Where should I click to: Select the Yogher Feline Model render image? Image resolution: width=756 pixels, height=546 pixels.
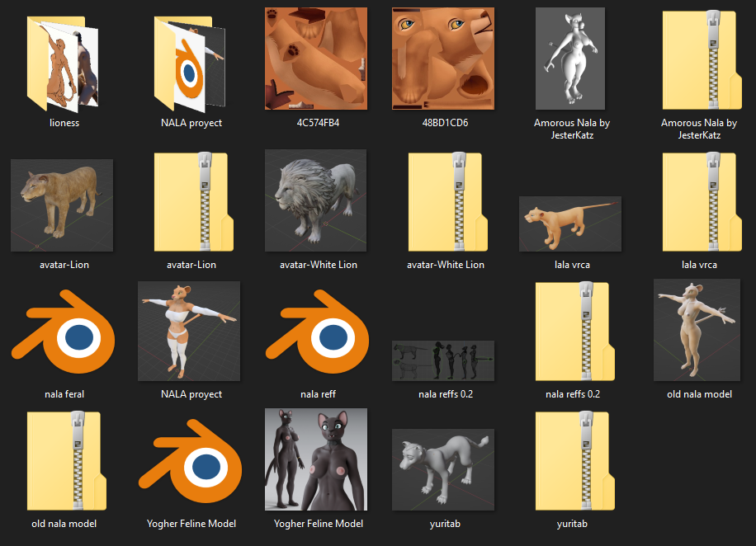(316, 459)
